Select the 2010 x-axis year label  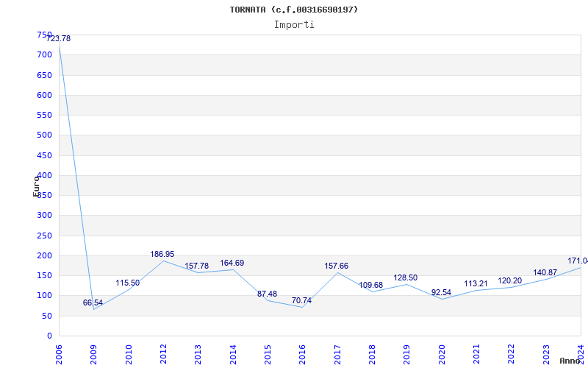129,355
